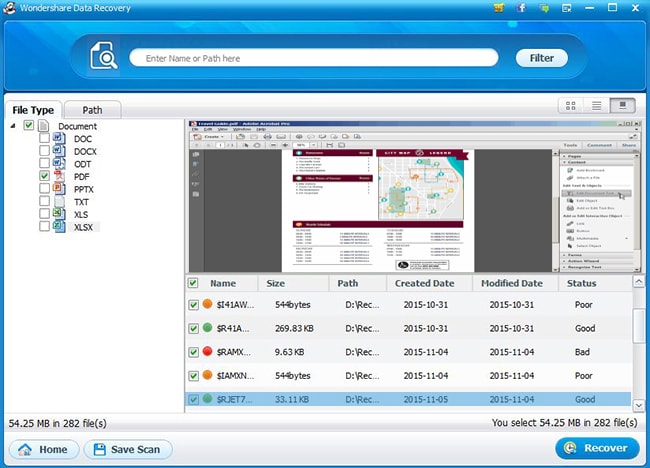This screenshot has height=468, width=650.
Task: Enable the ODT checkbox
Action: [x=44, y=163]
